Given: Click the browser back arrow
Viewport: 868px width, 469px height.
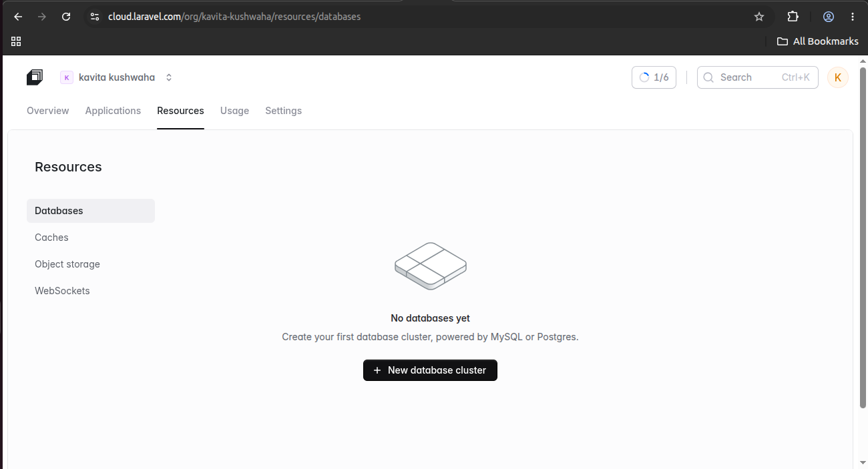Looking at the screenshot, I should coord(18,17).
